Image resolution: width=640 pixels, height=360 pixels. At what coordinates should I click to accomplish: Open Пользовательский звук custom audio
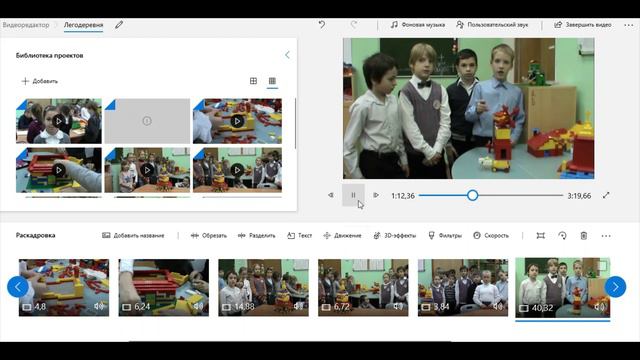coord(492,25)
